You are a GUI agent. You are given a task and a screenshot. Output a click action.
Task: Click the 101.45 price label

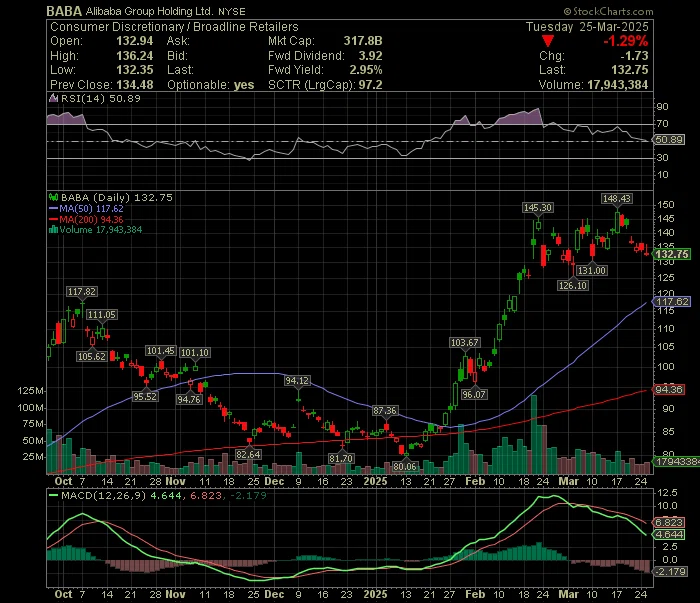(161, 351)
